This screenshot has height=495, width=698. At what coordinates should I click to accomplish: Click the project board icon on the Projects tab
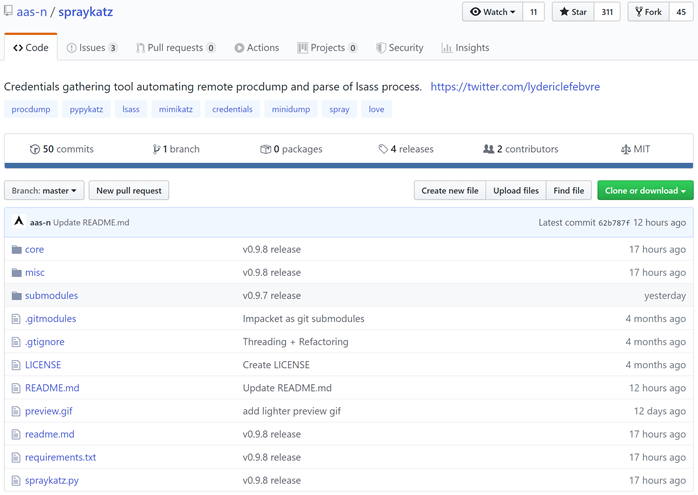(302, 48)
